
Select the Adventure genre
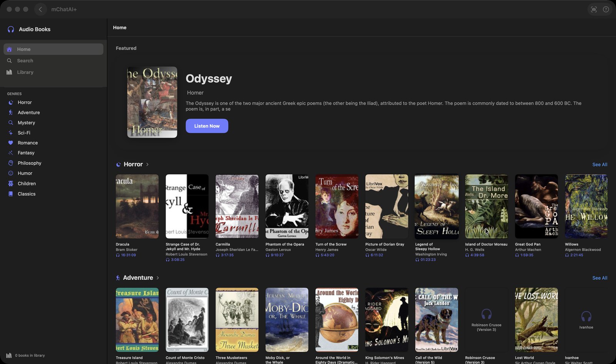29,112
